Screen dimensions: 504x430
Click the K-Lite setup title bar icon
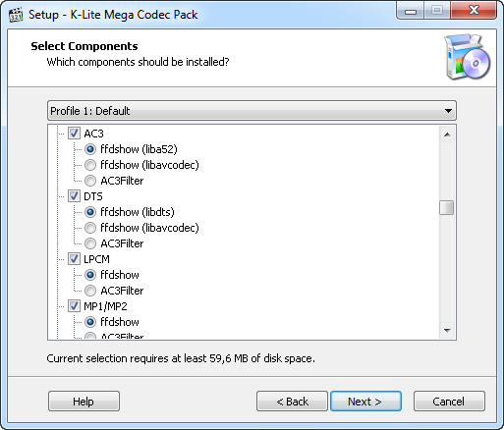pyautogui.click(x=16, y=15)
